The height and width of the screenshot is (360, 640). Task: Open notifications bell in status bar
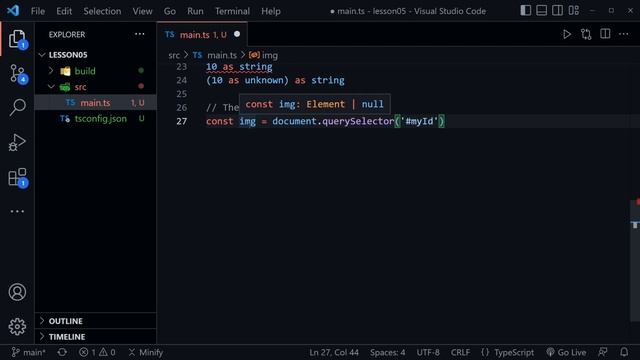coord(624,352)
